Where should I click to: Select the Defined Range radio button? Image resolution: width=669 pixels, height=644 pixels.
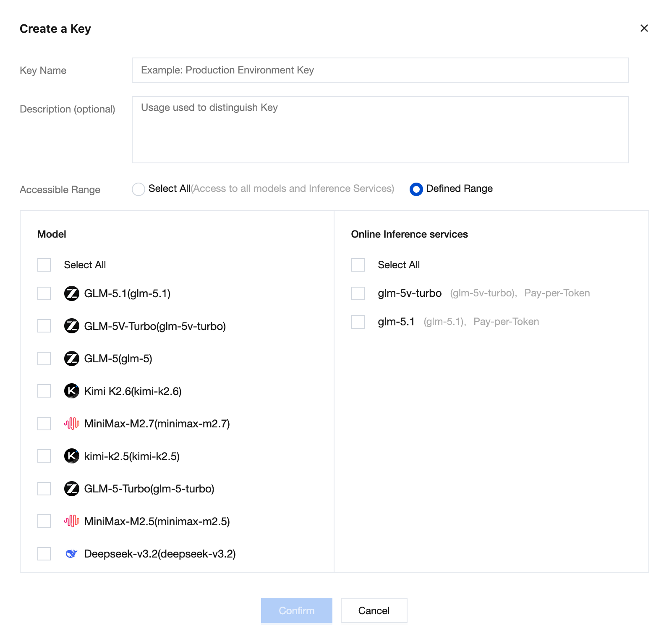[416, 189]
